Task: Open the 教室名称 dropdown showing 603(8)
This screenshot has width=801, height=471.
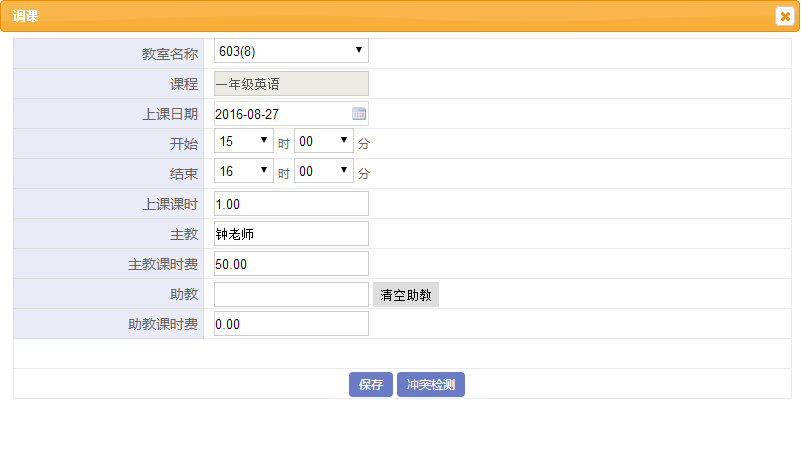Action: (x=291, y=51)
